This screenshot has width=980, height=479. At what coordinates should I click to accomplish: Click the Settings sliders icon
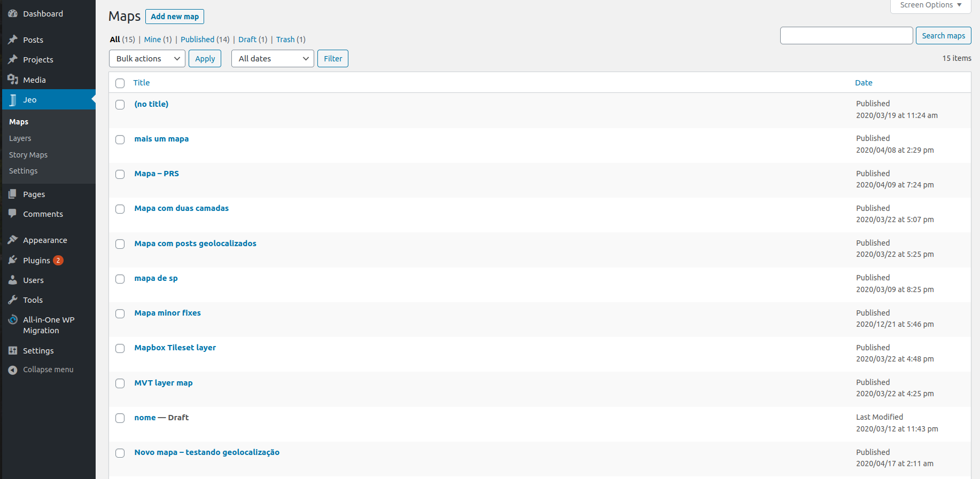(x=13, y=350)
